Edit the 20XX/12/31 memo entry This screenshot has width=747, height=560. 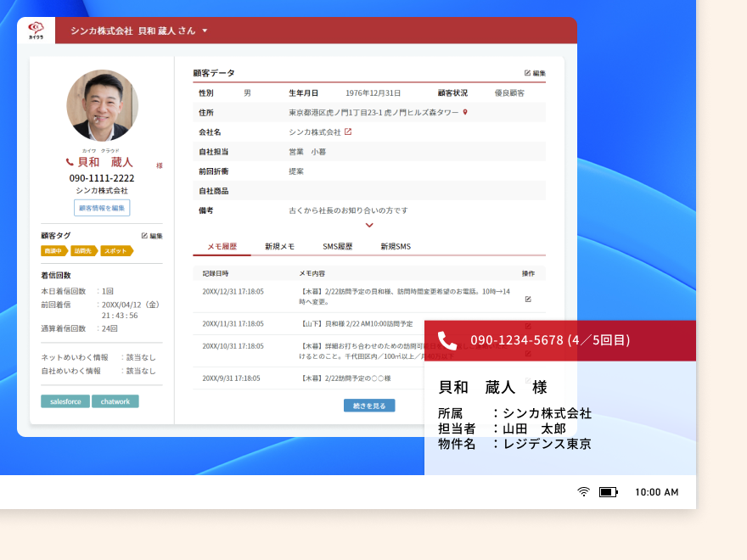tap(528, 299)
